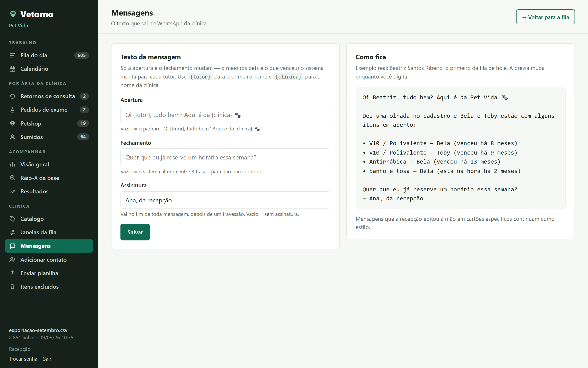
Task: Click Voltar para a fila button
Action: coord(545,17)
